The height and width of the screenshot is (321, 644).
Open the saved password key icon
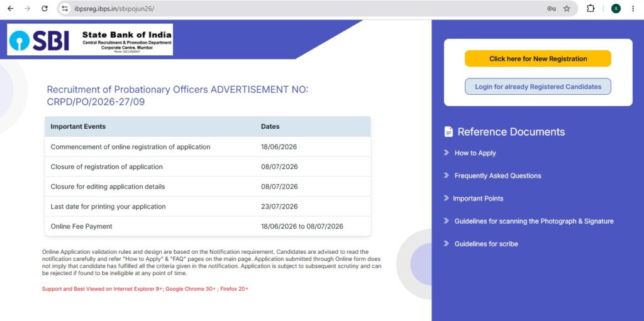[552, 9]
